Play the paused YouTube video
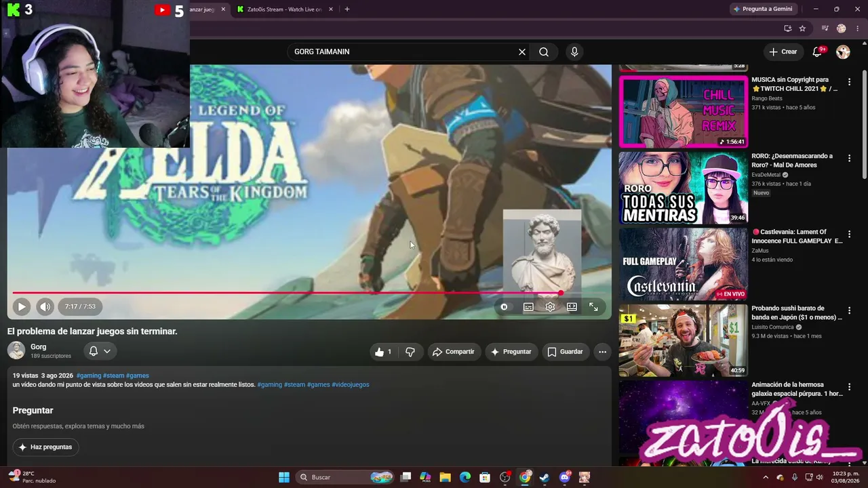 pos(22,306)
